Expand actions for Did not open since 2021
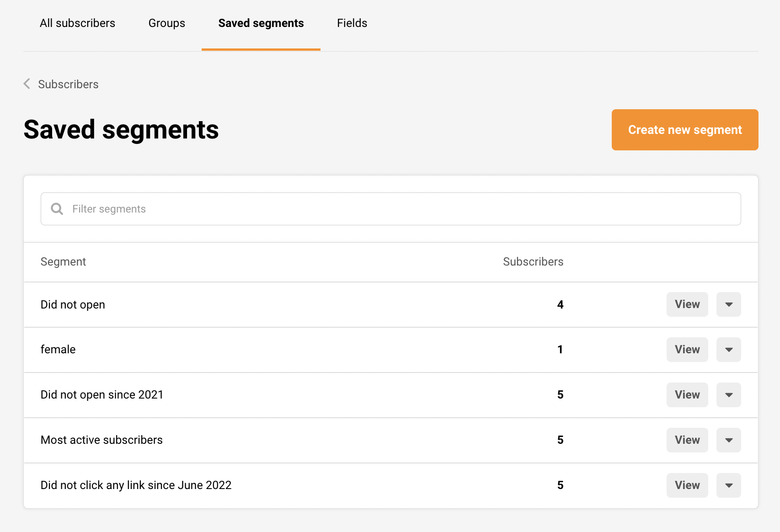The height and width of the screenshot is (532, 780). pyautogui.click(x=728, y=395)
